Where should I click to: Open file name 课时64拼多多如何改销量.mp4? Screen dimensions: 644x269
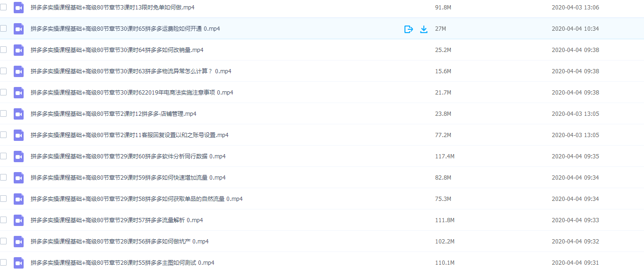[117, 50]
